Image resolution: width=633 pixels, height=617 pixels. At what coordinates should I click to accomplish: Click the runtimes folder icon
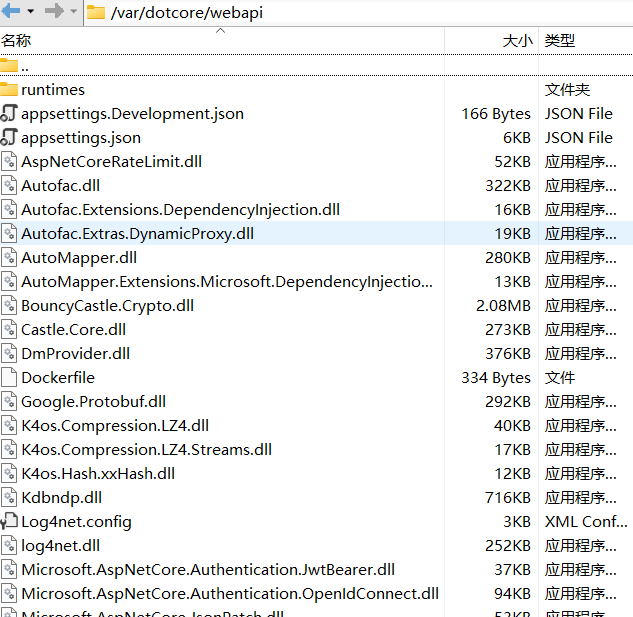[x=9, y=89]
